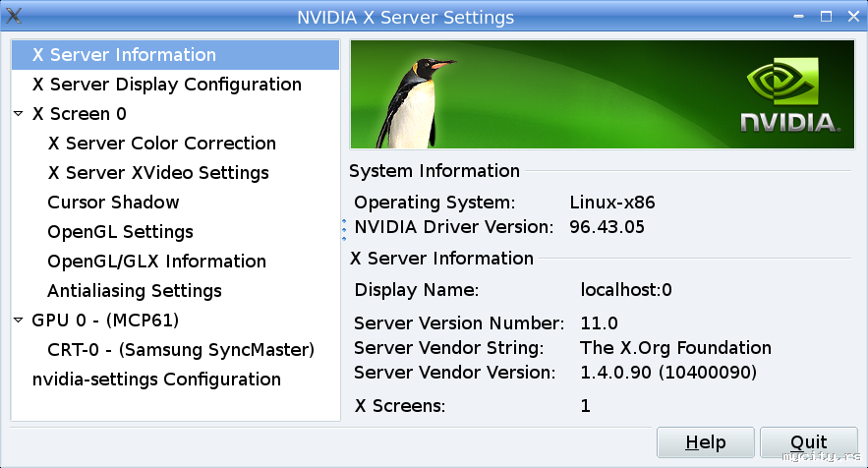Open X Server XVideo Settings

click(157, 173)
